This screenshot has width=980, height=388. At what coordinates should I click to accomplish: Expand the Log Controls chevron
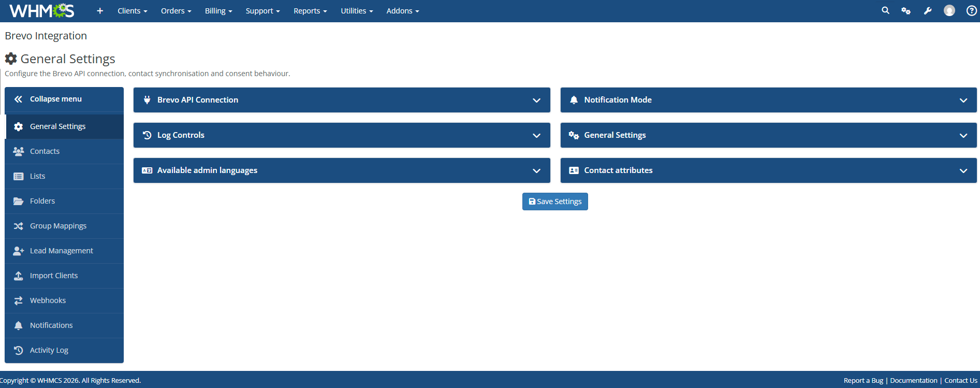(x=537, y=136)
